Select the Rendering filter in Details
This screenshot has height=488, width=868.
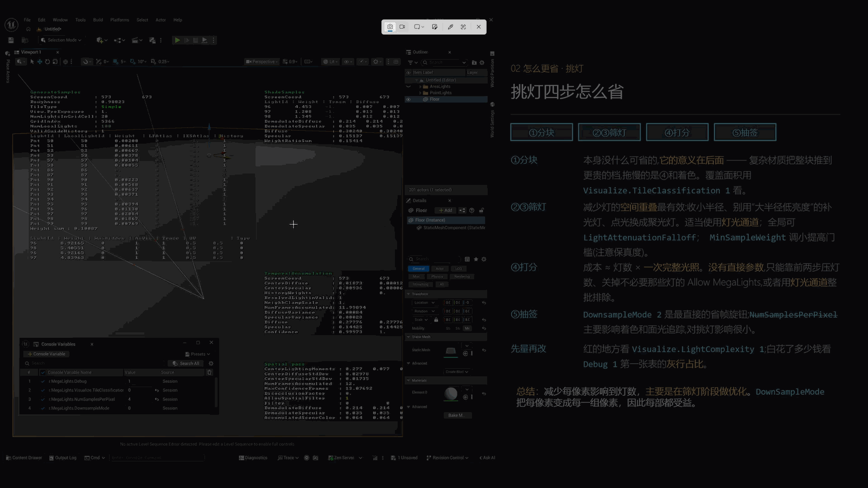tap(462, 277)
